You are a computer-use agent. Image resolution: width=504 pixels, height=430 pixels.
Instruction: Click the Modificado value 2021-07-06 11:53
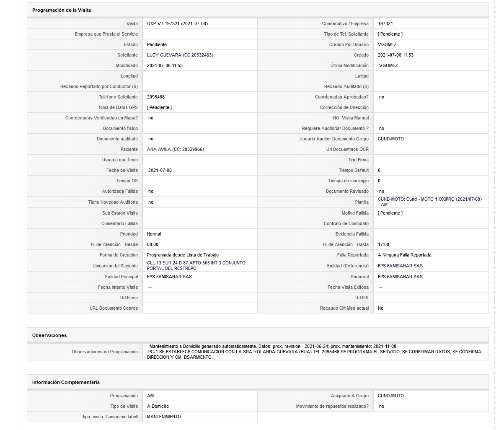coord(165,66)
